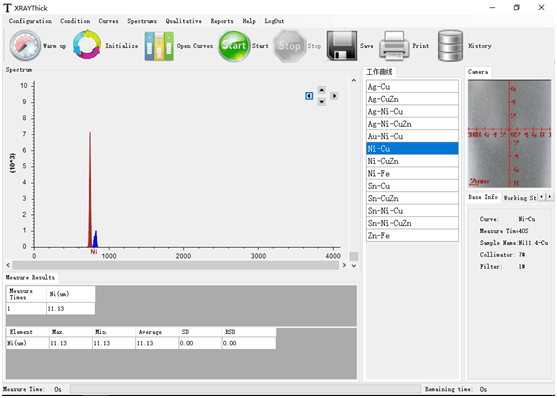Viewport: 557px width, 398px height.
Task: Click the Warm up gauge icon
Action: click(x=25, y=45)
